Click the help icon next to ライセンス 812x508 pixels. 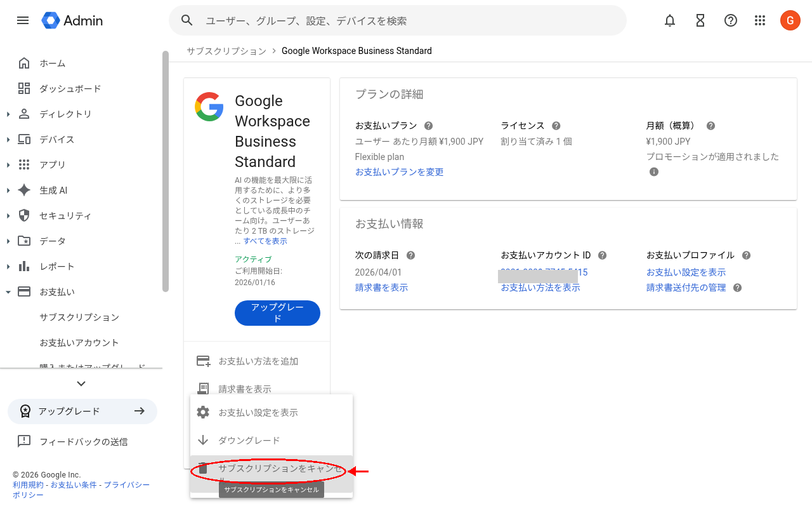[x=556, y=125]
